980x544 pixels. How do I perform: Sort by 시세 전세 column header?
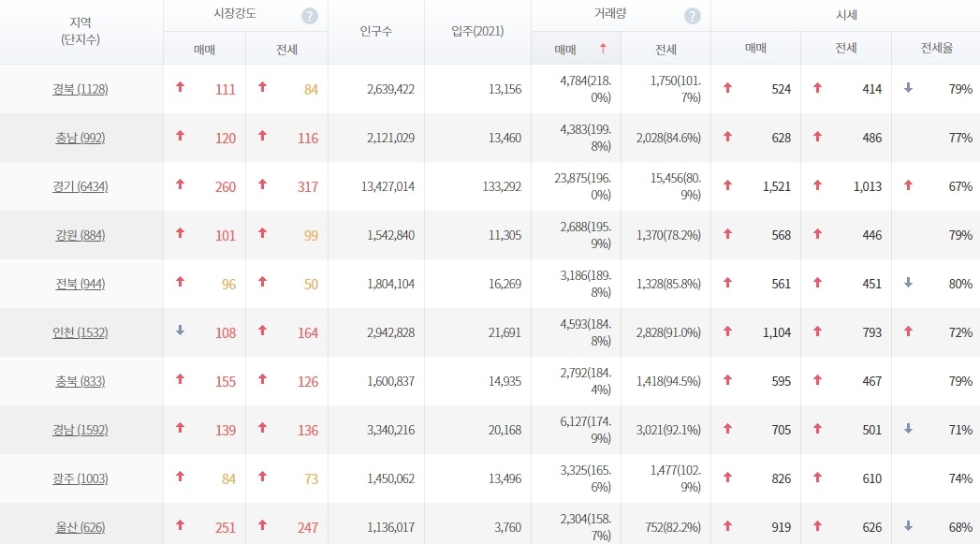click(x=846, y=48)
